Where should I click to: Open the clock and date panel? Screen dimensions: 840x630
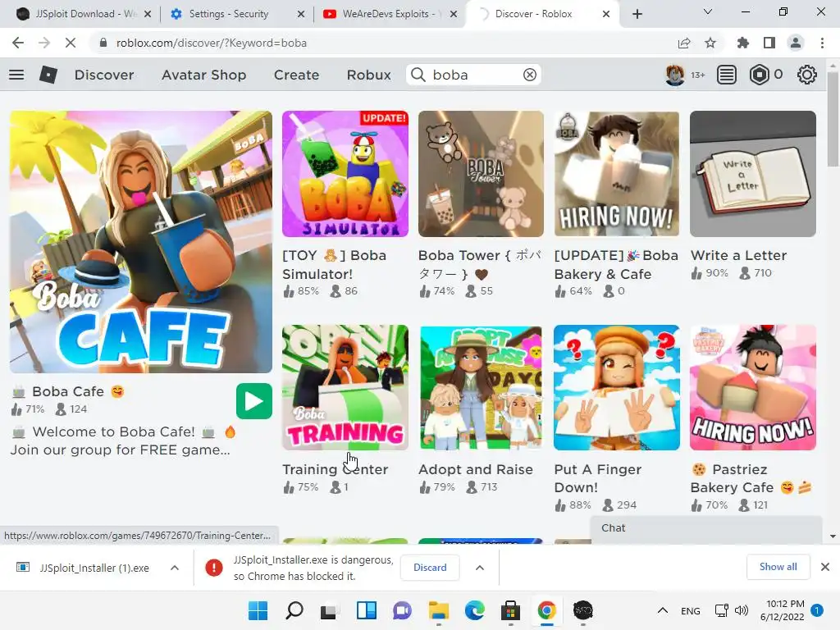point(783,610)
